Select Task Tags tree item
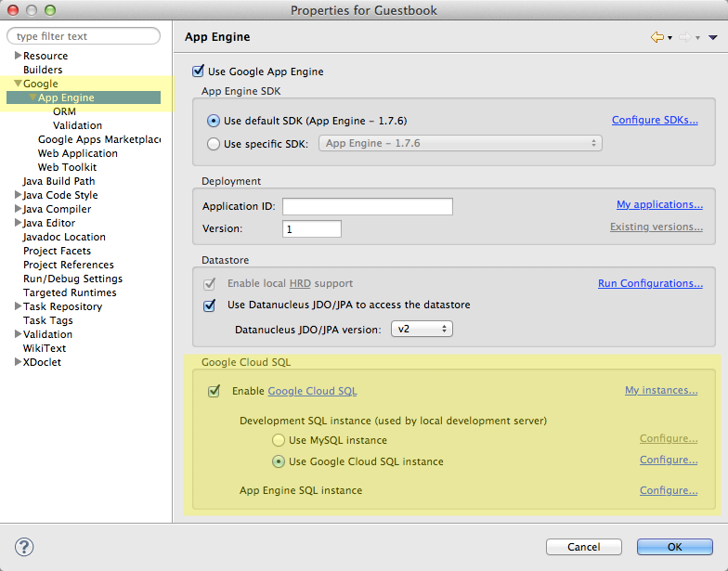 pos(48,320)
